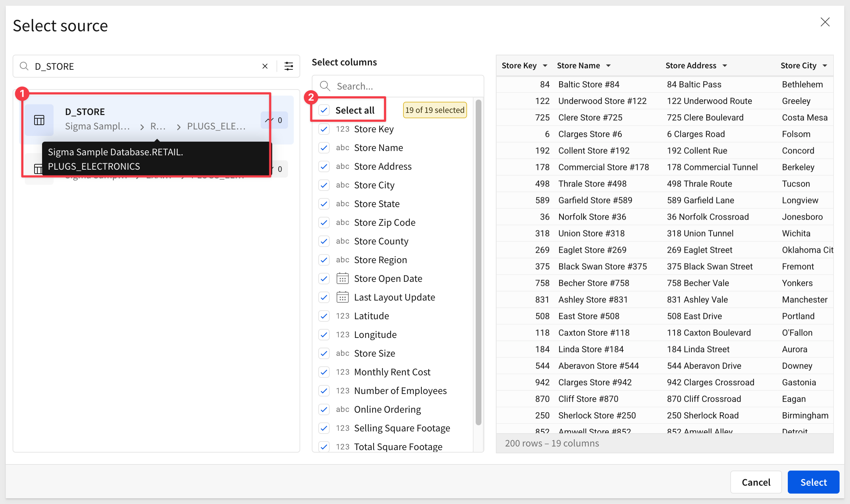Click the magnifier icon in column search
The image size is (850, 504).
[325, 86]
